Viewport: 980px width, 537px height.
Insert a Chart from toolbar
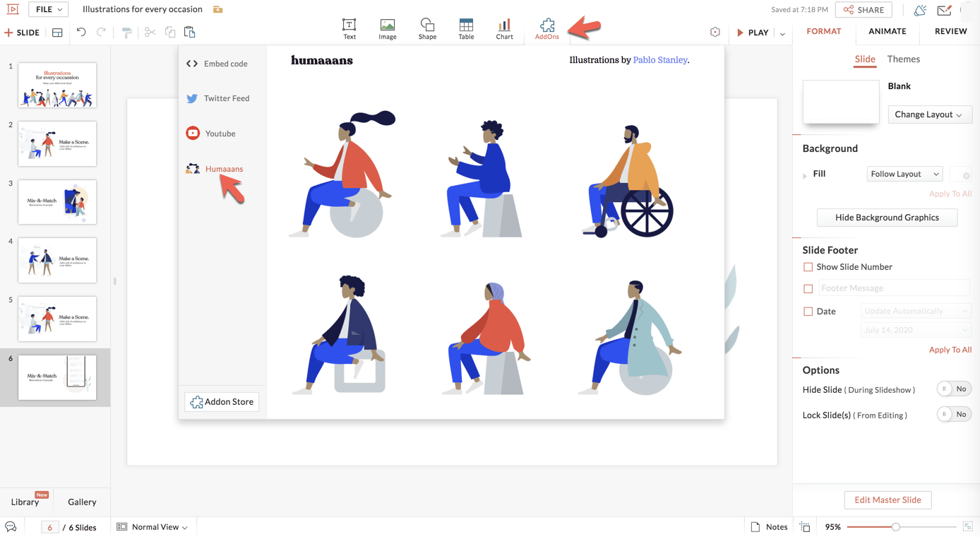pos(504,29)
